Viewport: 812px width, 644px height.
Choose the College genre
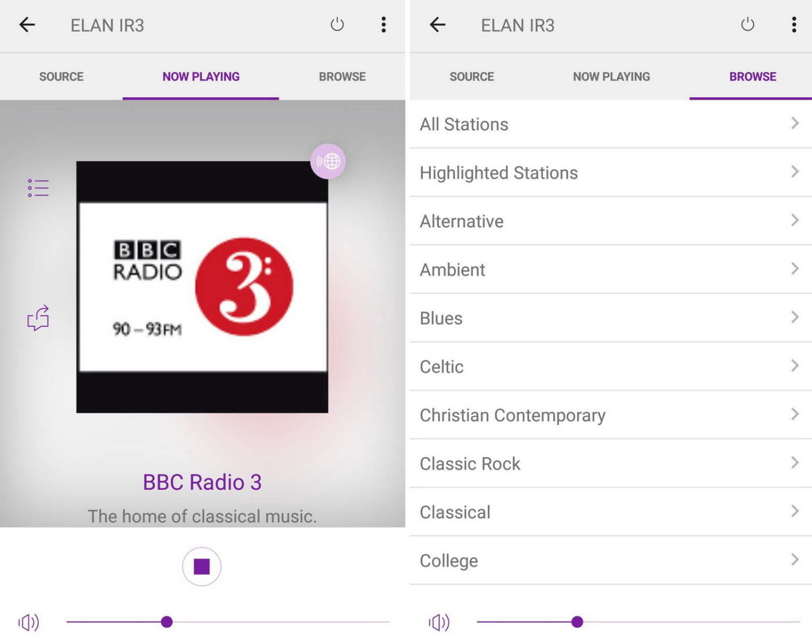tap(611, 561)
